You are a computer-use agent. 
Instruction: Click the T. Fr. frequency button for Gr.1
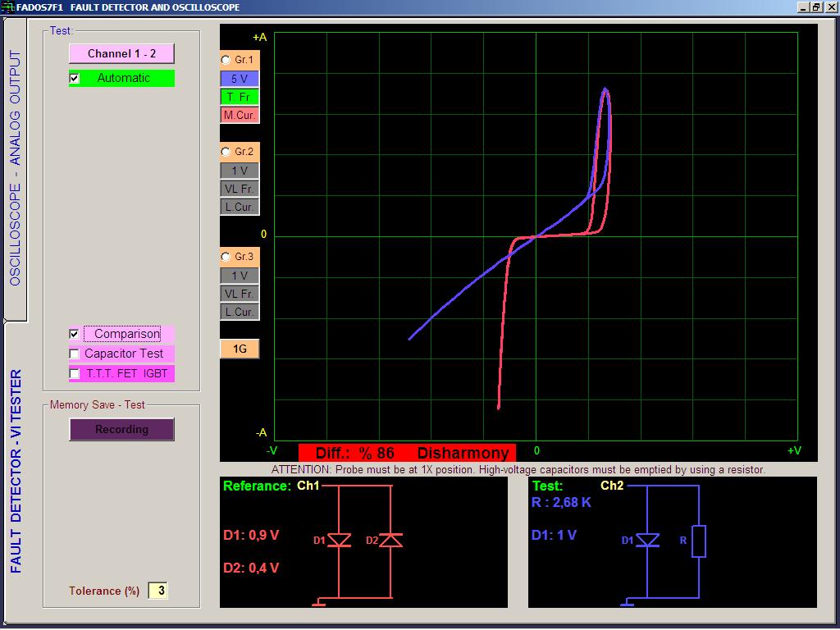[x=239, y=96]
